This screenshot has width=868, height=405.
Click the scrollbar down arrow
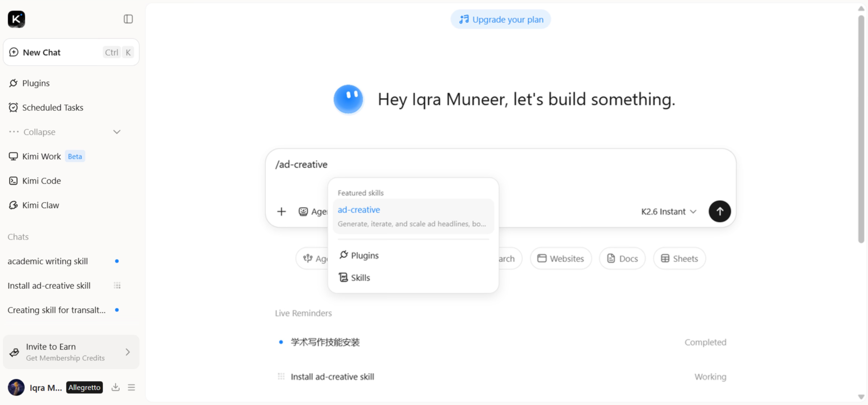[x=861, y=396]
